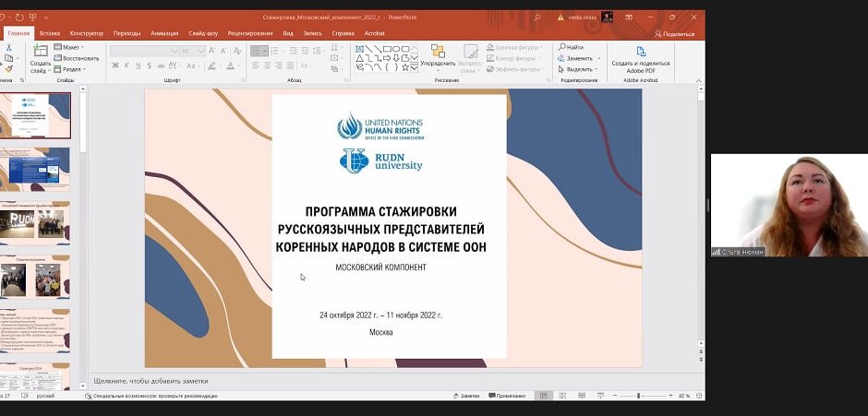Image resolution: width=868 pixels, height=416 pixels.
Task: Click the Восстановить (Reset) button
Action: click(76, 58)
